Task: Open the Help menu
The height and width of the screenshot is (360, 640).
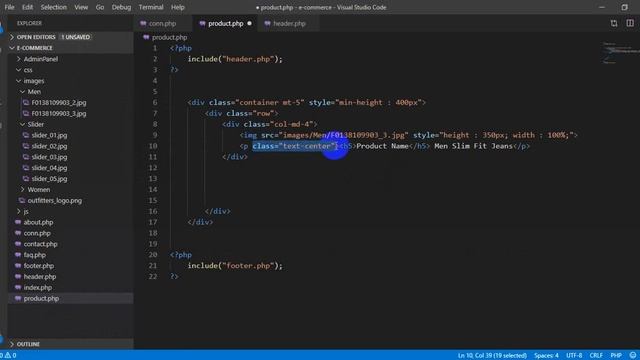Action: [178, 7]
